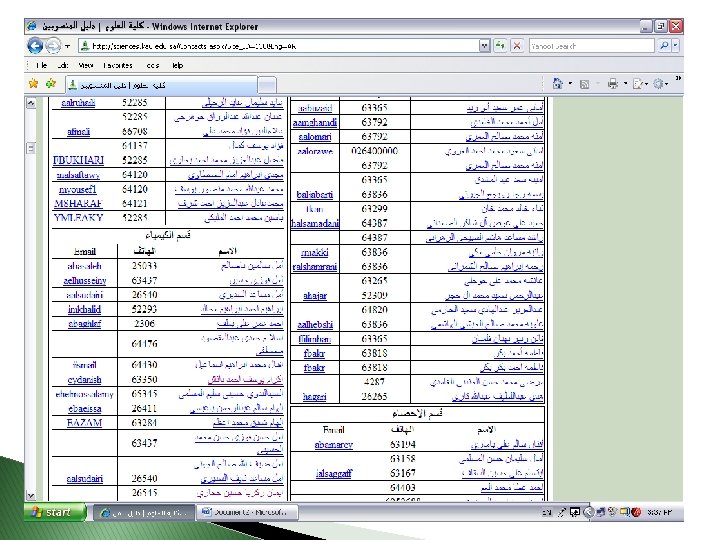Image resolution: width=720 pixels, height=540 pixels.
Task: Open the Favorites Center star icon
Action: coord(34,84)
